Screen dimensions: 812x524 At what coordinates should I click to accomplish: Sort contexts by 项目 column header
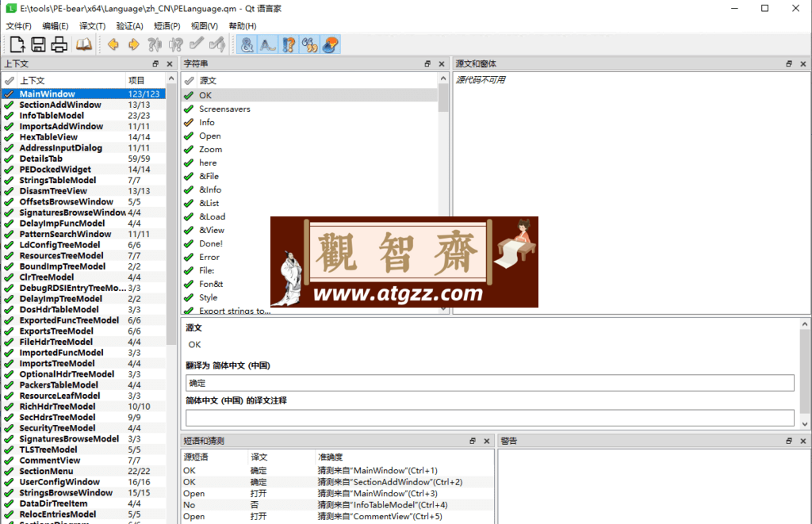pos(146,80)
